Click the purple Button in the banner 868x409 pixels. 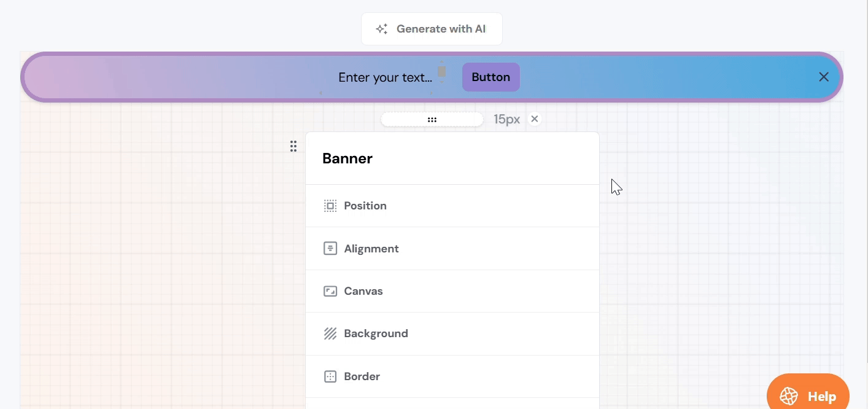(490, 77)
